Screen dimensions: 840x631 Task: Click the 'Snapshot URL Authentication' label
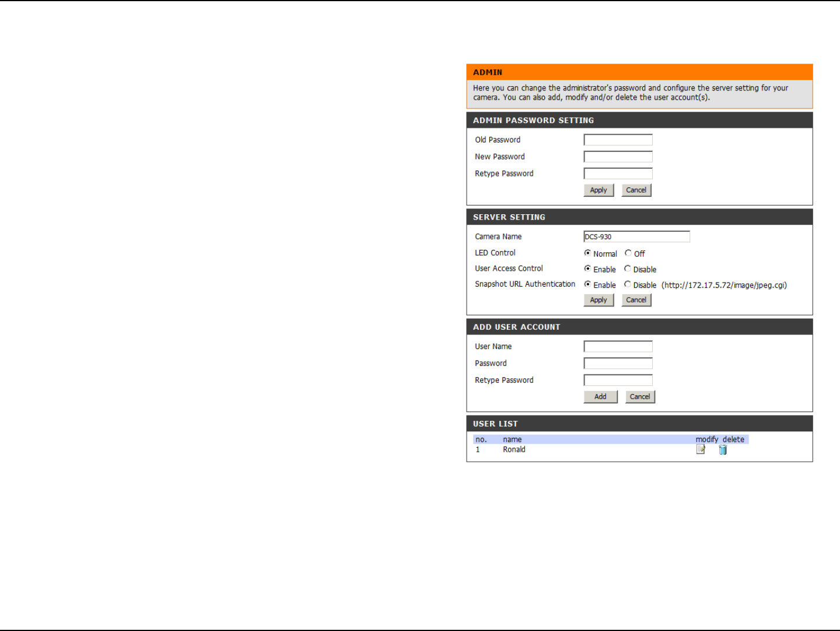(525, 284)
